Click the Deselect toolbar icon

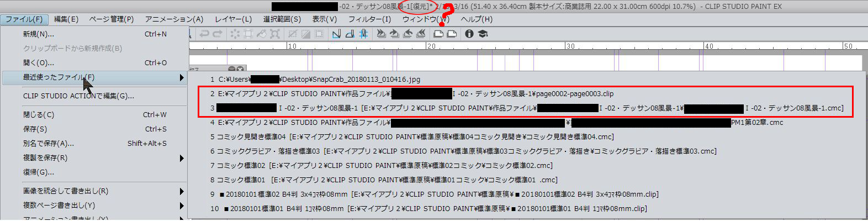[292, 34]
